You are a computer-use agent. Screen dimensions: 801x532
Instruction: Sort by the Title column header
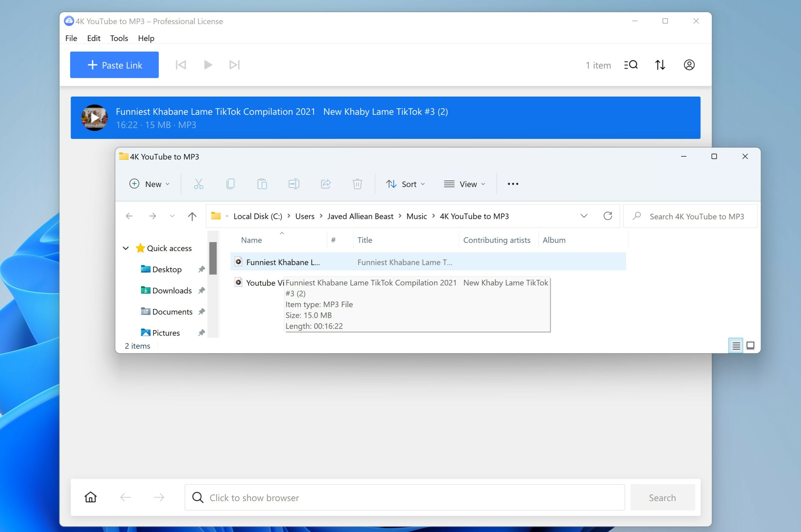tap(365, 240)
